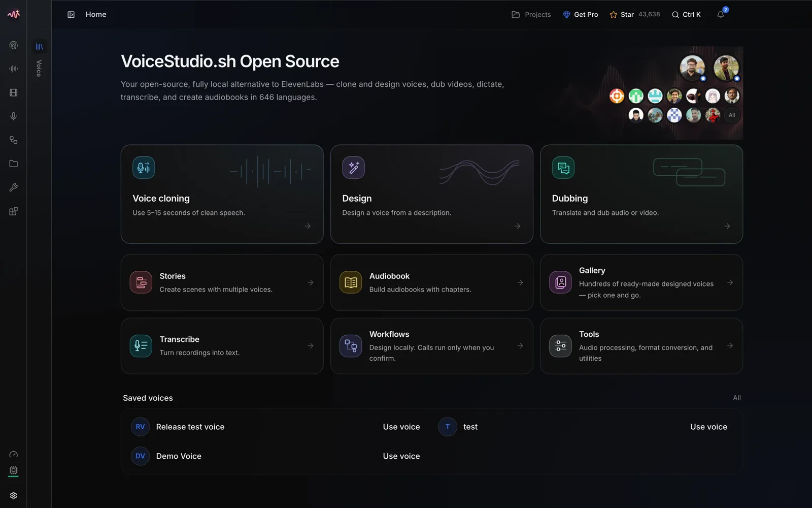812x508 pixels.
Task: Open the notifications bell icon
Action: tap(721, 15)
